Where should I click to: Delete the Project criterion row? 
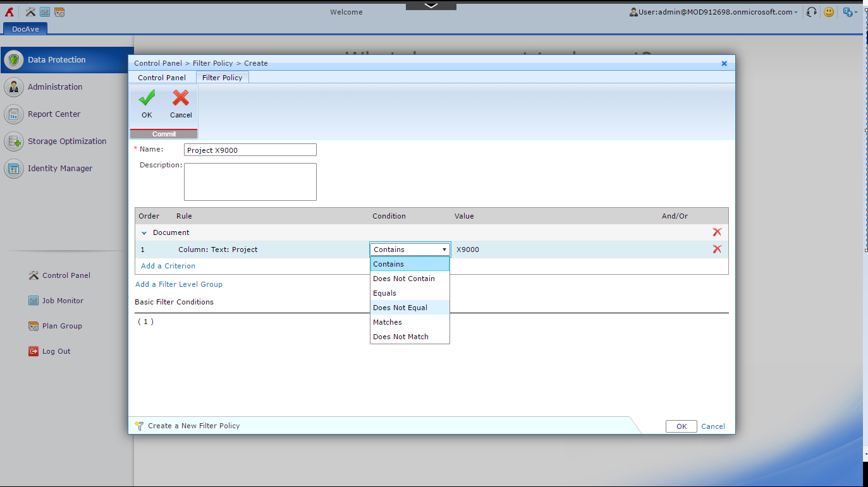[x=717, y=250]
